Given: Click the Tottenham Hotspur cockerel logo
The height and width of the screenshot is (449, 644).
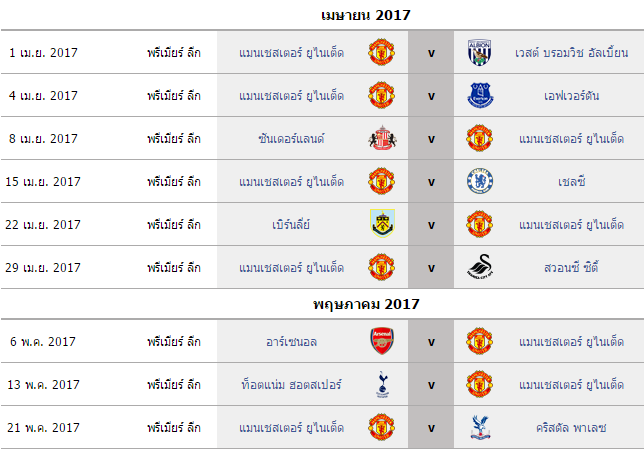Looking at the screenshot, I should click(x=382, y=384).
